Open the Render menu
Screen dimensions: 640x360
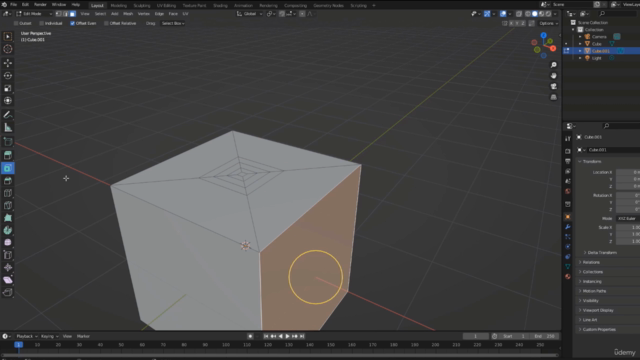40,5
